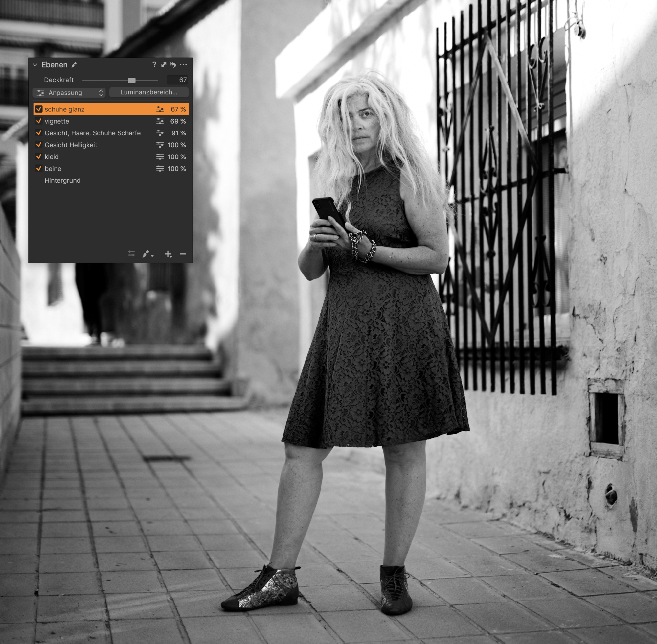Collapse the Ebenen panel chevron
The height and width of the screenshot is (644, 657).
click(x=35, y=65)
